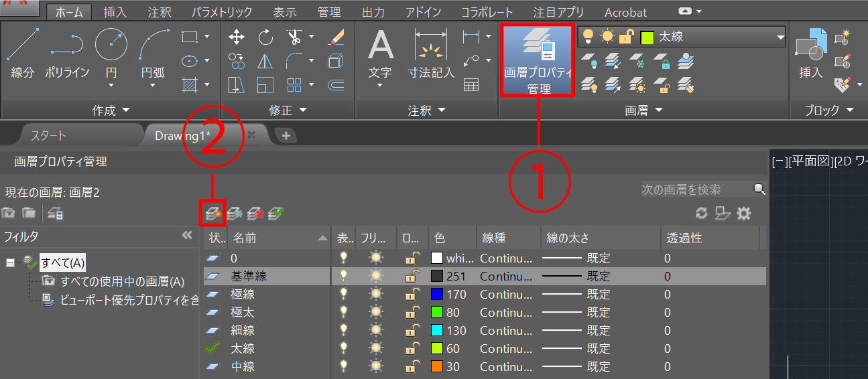Click the 次の画層を検索 search field
This screenshot has width=868, height=379.
[694, 189]
